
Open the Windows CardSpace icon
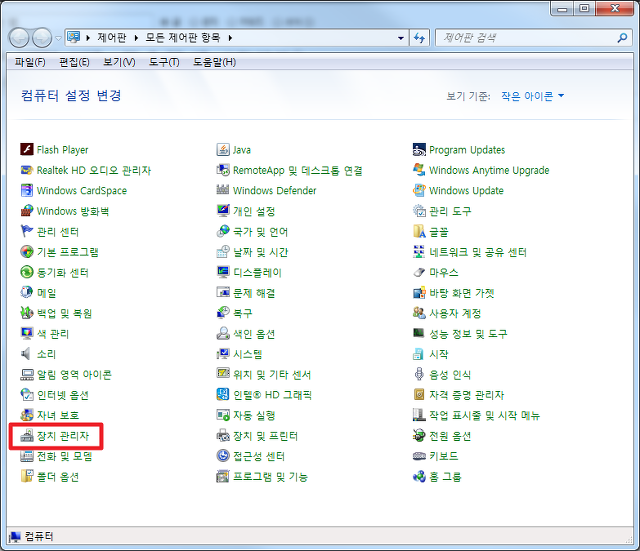(27, 190)
